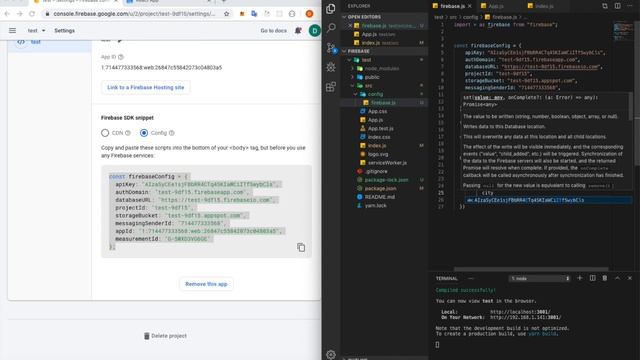Viewport: 640px width, 360px height.
Task: Click the split editor icon in VS Code
Action: tap(618, 6)
